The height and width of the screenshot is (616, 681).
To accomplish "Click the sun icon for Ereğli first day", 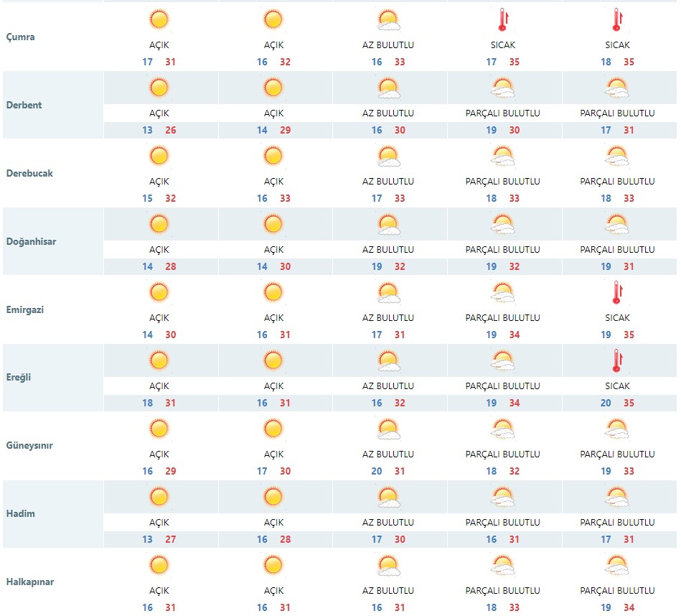I will coord(159,360).
